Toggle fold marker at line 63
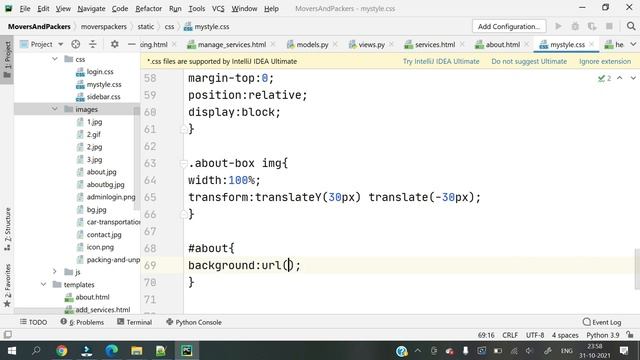Image resolution: width=640 pixels, height=360 pixels. pos(183,163)
